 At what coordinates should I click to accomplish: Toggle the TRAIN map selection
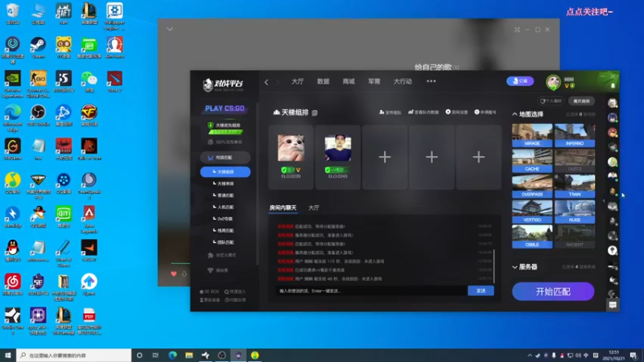[575, 187]
